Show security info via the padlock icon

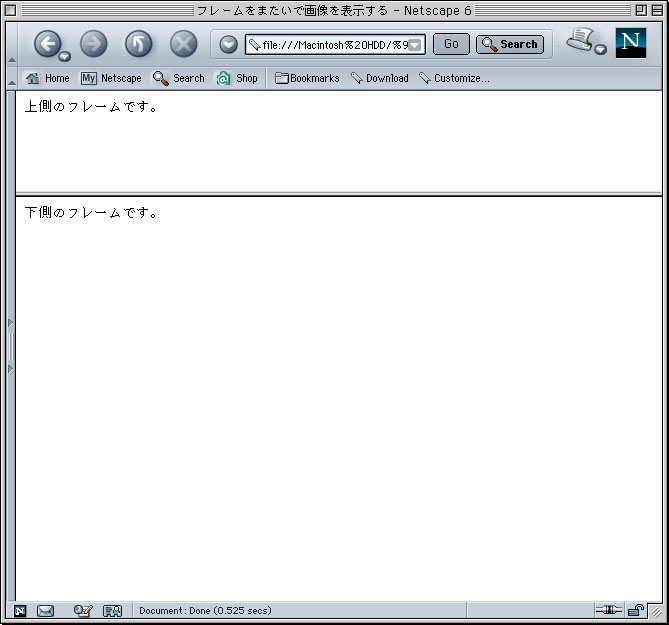(636, 610)
